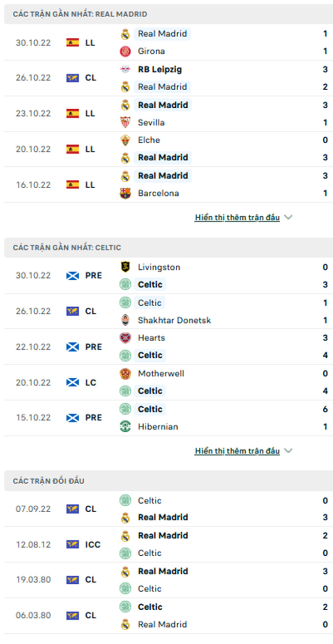Click the Barcelona club crest
Viewport: 333px width, 644px height.
pyautogui.click(x=125, y=193)
